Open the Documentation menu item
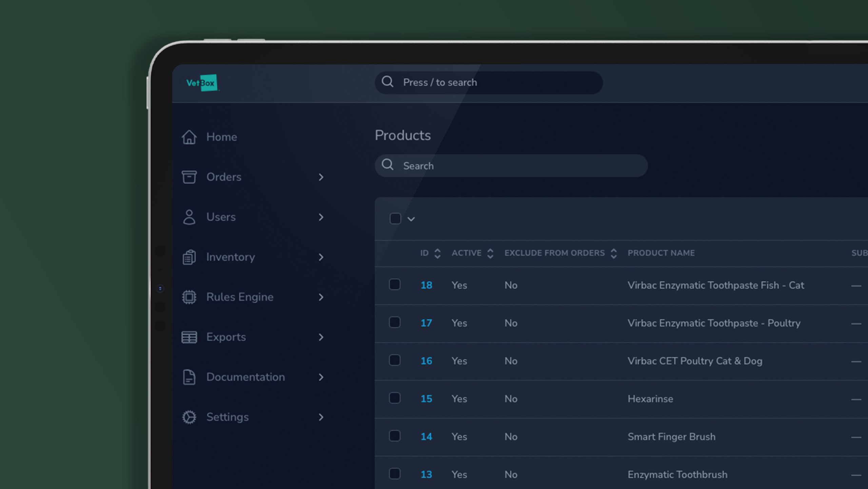This screenshot has height=489, width=868. click(245, 377)
